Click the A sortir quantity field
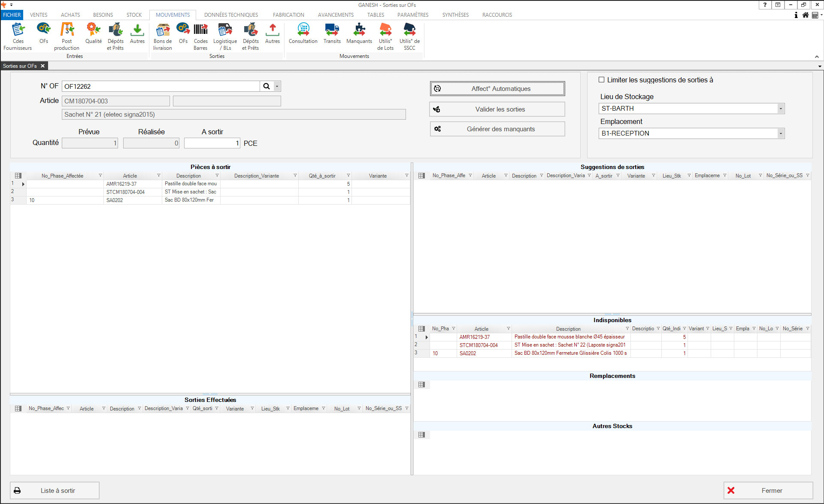The image size is (824, 504). click(x=212, y=143)
